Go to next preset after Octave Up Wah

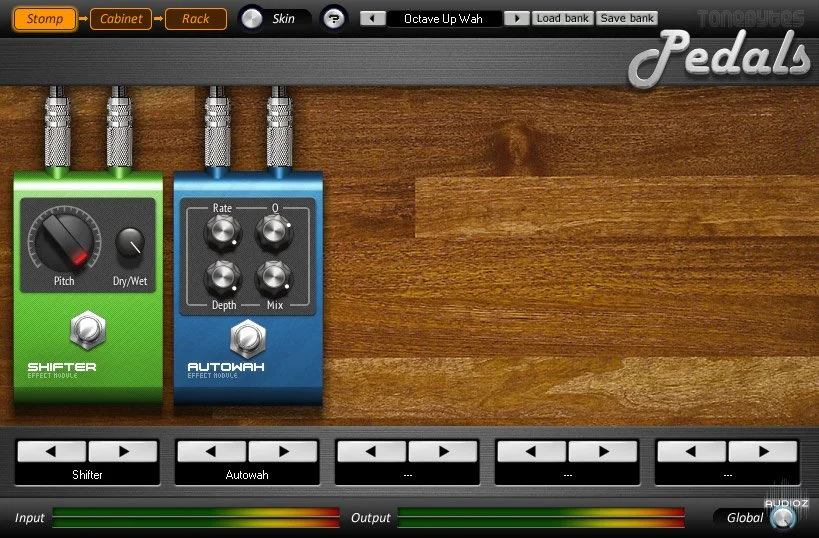click(x=517, y=19)
